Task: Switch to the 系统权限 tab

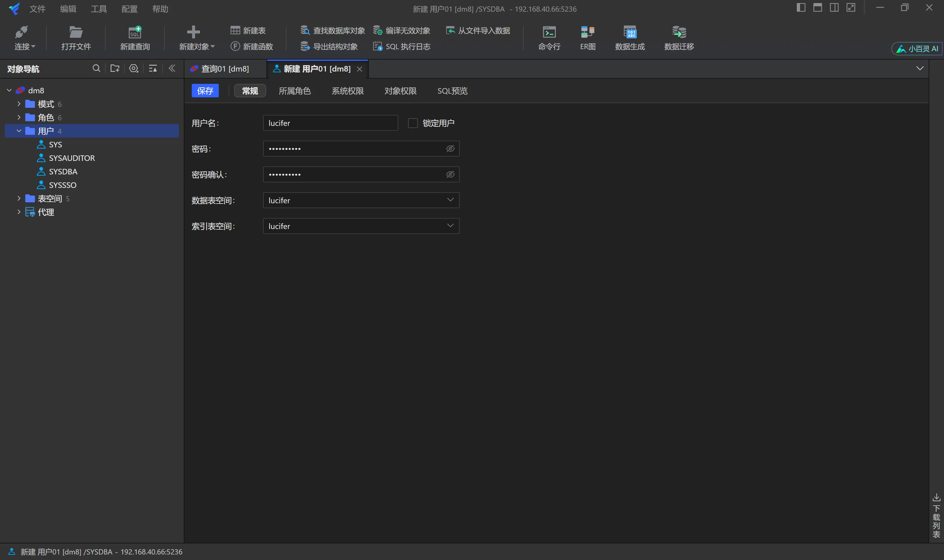Action: pos(347,91)
